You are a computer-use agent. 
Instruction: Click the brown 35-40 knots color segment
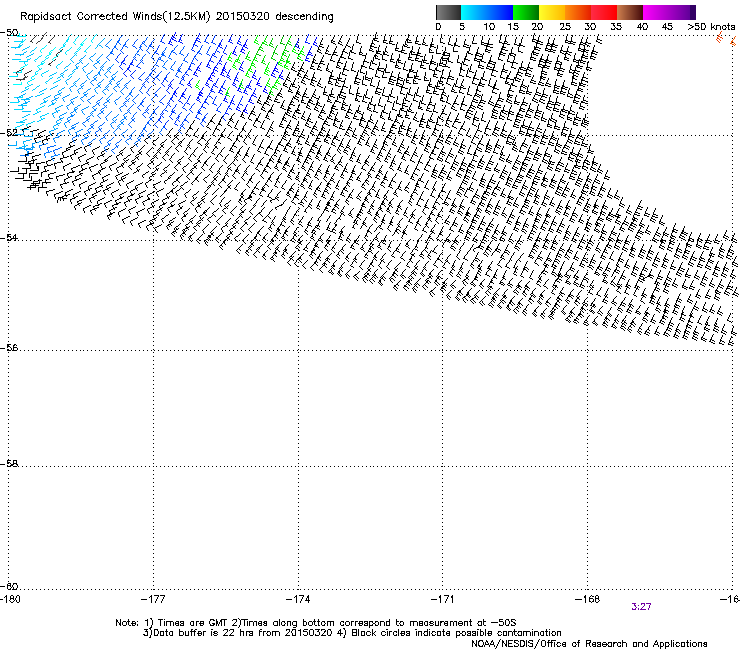click(629, 12)
